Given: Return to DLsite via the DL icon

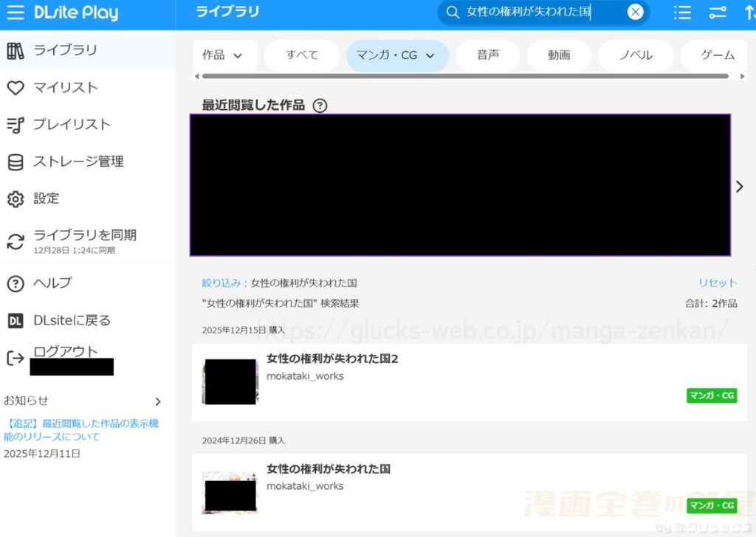Looking at the screenshot, I should pyautogui.click(x=16, y=321).
